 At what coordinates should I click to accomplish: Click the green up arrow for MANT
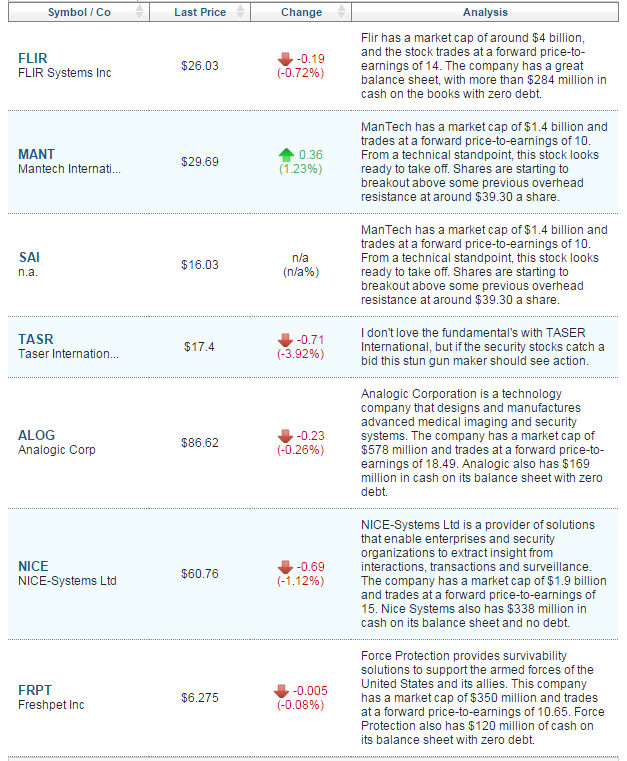[x=286, y=155]
